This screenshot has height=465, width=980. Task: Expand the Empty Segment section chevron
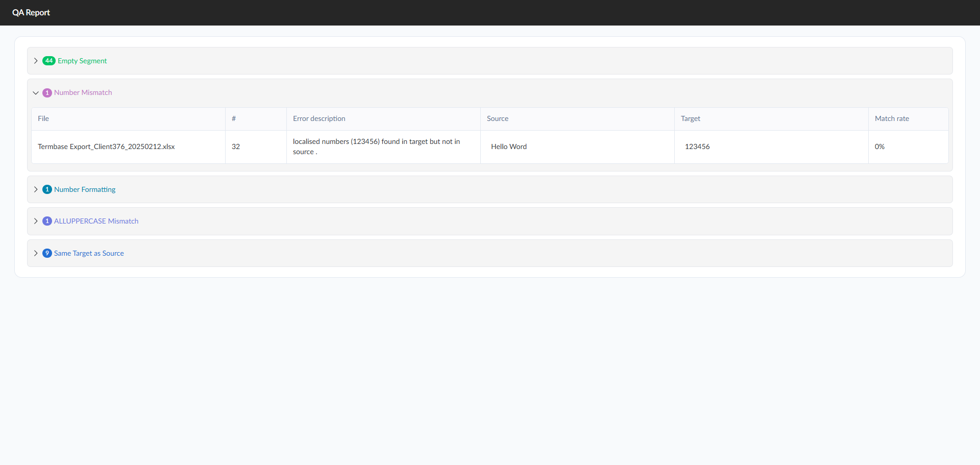tap(36, 61)
